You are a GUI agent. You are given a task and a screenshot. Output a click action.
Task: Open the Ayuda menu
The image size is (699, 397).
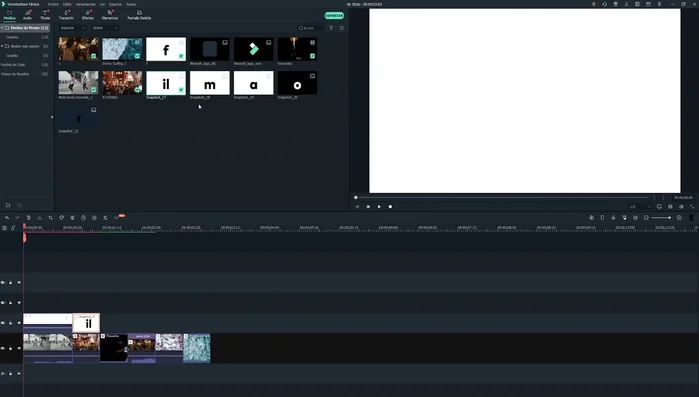[x=131, y=4]
